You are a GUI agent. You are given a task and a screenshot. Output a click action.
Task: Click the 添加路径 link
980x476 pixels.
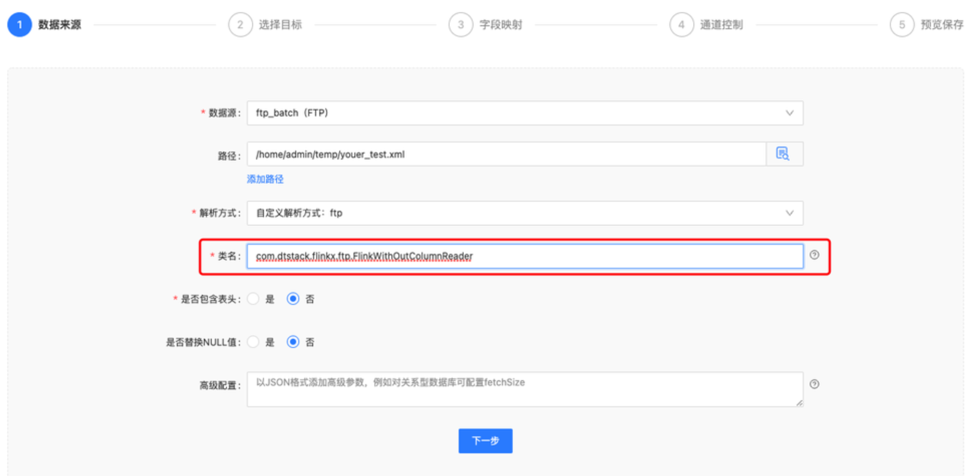coord(265,179)
